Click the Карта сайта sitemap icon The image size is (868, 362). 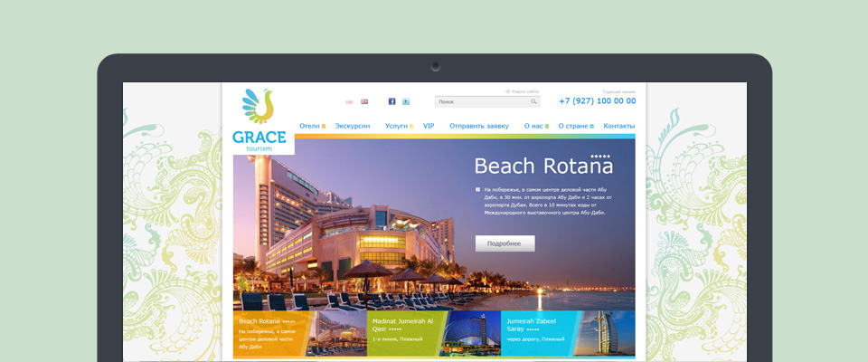(507, 91)
